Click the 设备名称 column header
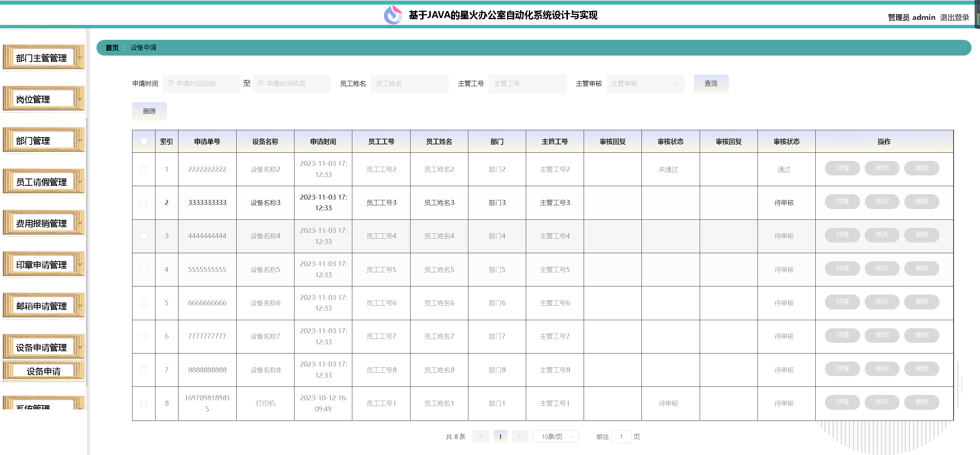Screen dimensions: 980x455 265,142
